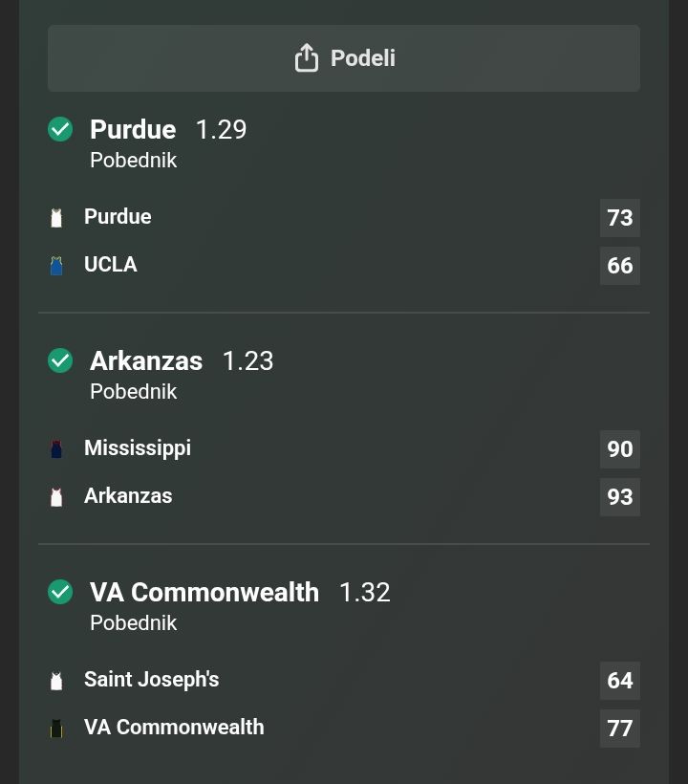The width and height of the screenshot is (688, 784).
Task: Click the green checkmark next to VA Commonwealth
Action: [x=60, y=592]
